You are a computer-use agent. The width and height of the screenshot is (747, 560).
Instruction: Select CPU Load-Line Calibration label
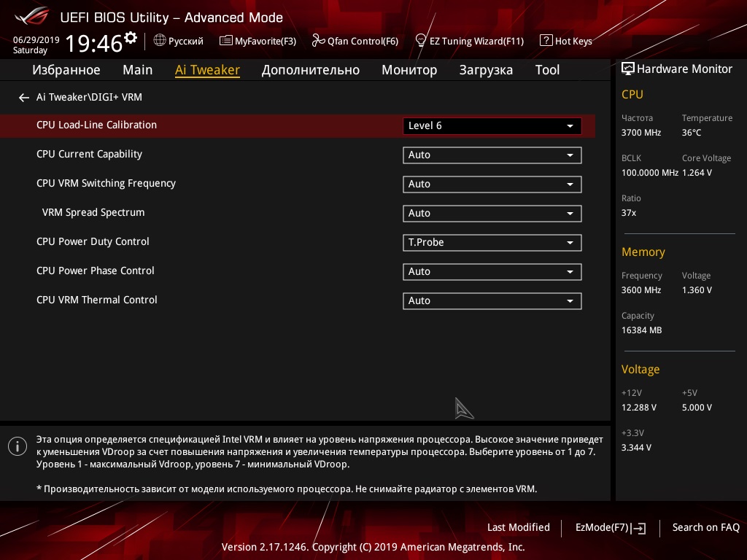(x=97, y=125)
